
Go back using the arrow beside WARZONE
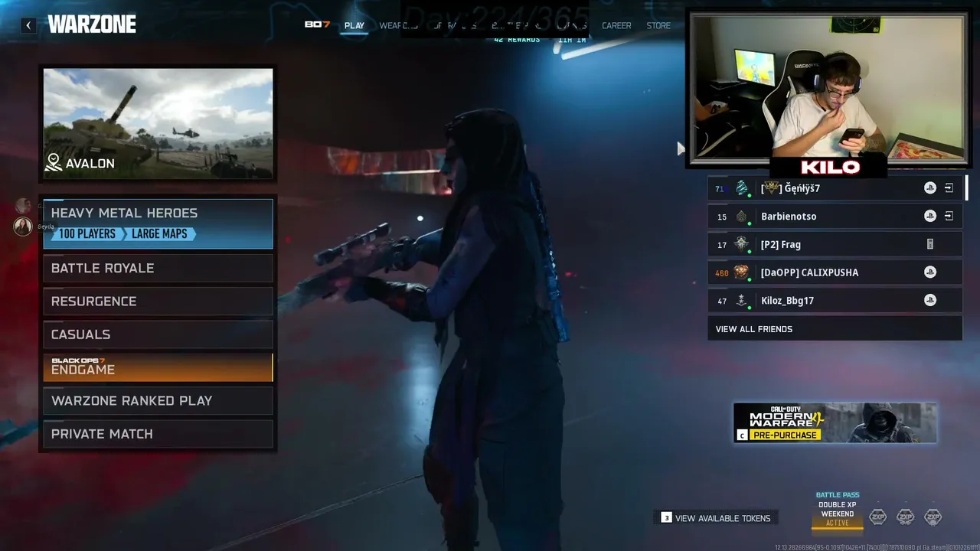click(28, 25)
